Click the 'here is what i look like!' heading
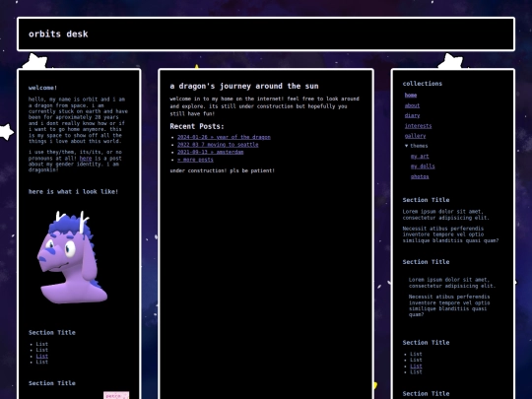The image size is (532, 399). [x=73, y=192]
